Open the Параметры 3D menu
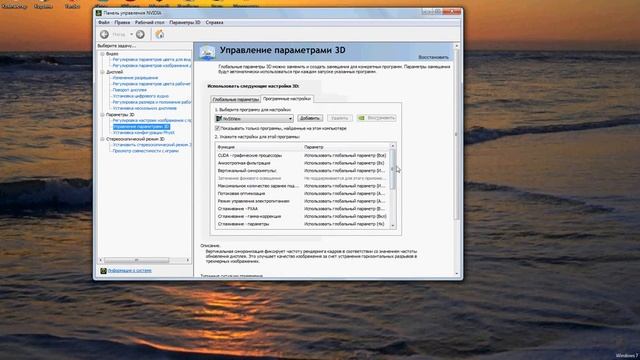 pos(185,22)
